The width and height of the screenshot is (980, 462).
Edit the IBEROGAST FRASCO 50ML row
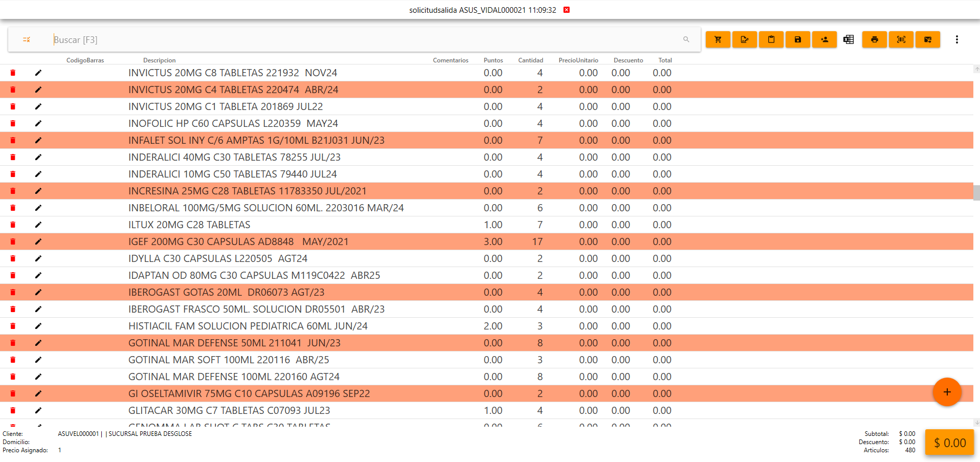tap(38, 309)
